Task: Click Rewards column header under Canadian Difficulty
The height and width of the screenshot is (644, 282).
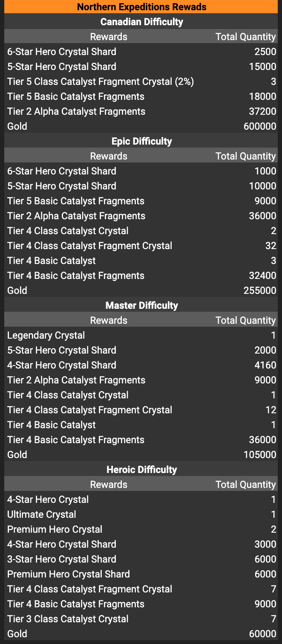Action: pos(109,37)
